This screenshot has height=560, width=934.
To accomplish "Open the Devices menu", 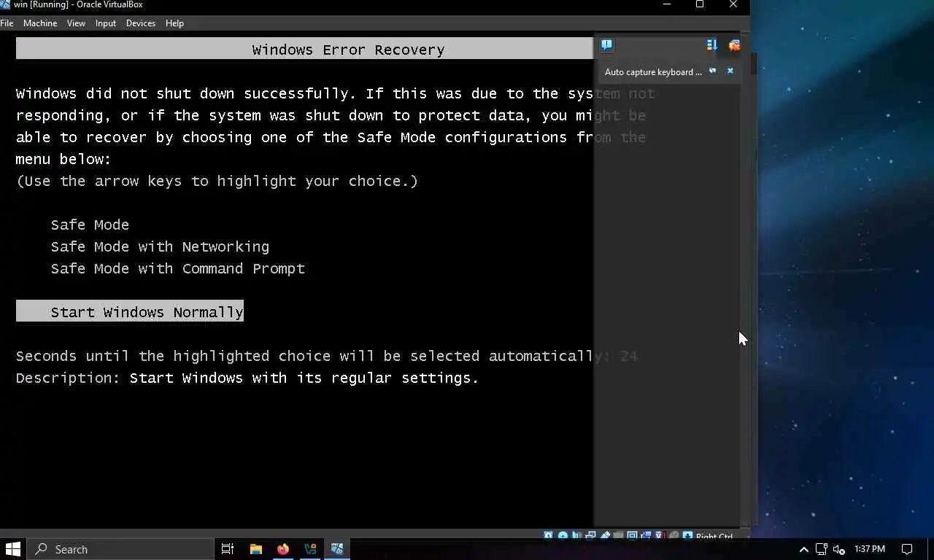I will click(x=140, y=23).
